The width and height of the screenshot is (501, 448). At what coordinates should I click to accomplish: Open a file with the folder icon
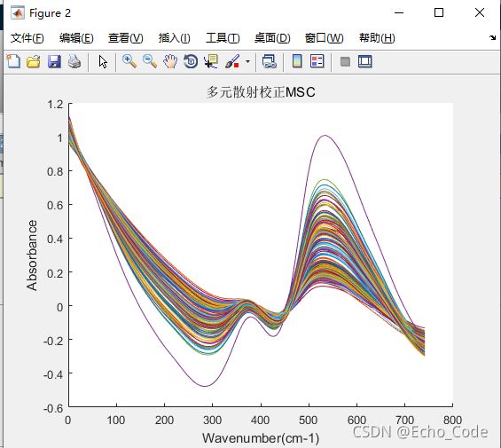34,61
